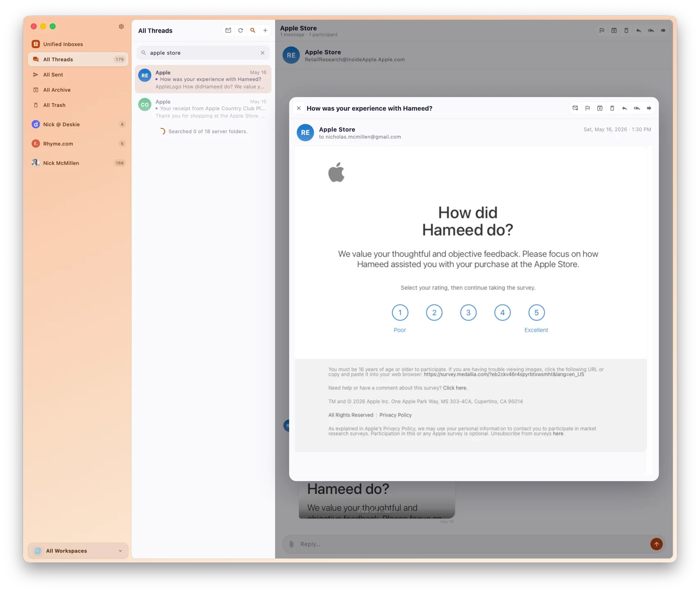Archive the message from the popup toolbar
This screenshot has height=593, width=700.
pyautogui.click(x=600, y=108)
